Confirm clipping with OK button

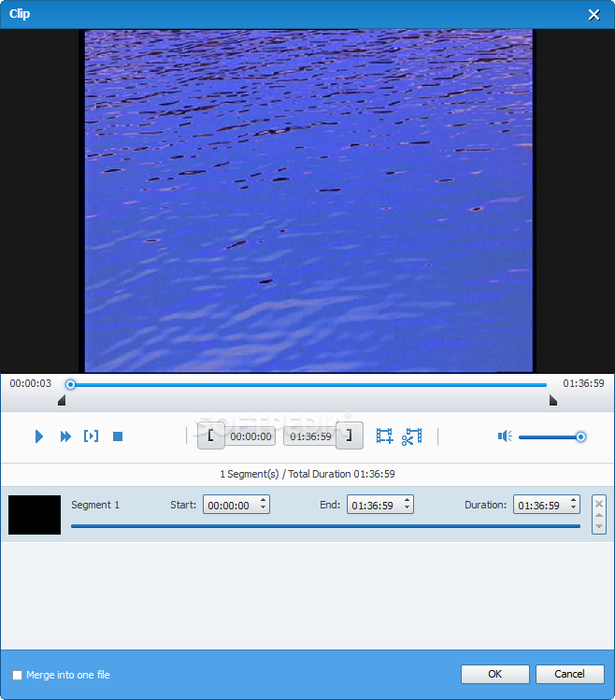pos(494,674)
